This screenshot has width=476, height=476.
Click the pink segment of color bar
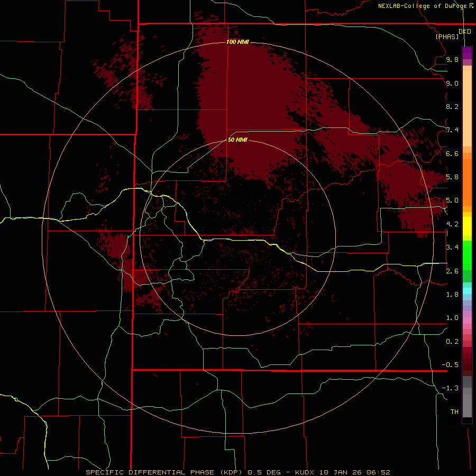tap(467, 321)
